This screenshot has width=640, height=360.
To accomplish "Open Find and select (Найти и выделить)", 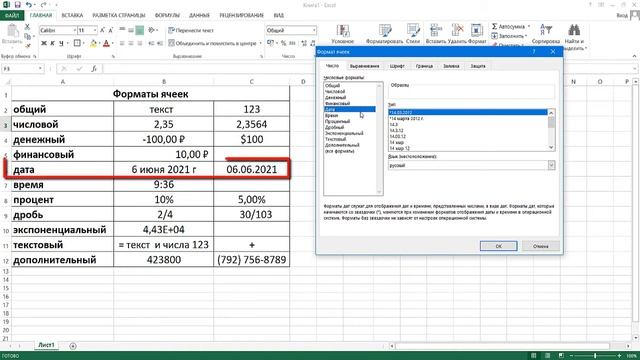I will point(574,37).
